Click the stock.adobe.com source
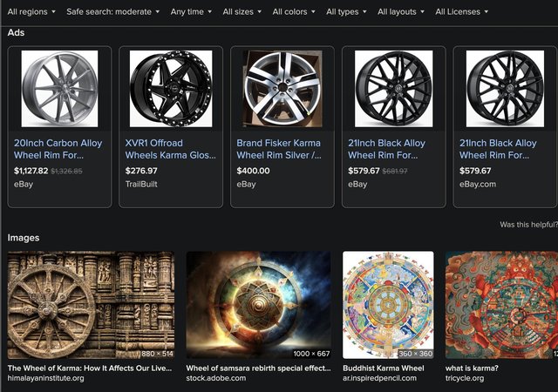558x392 pixels. (216, 378)
